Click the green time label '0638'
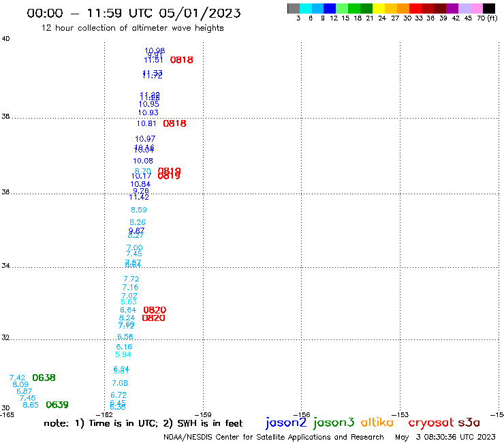 click(44, 378)
